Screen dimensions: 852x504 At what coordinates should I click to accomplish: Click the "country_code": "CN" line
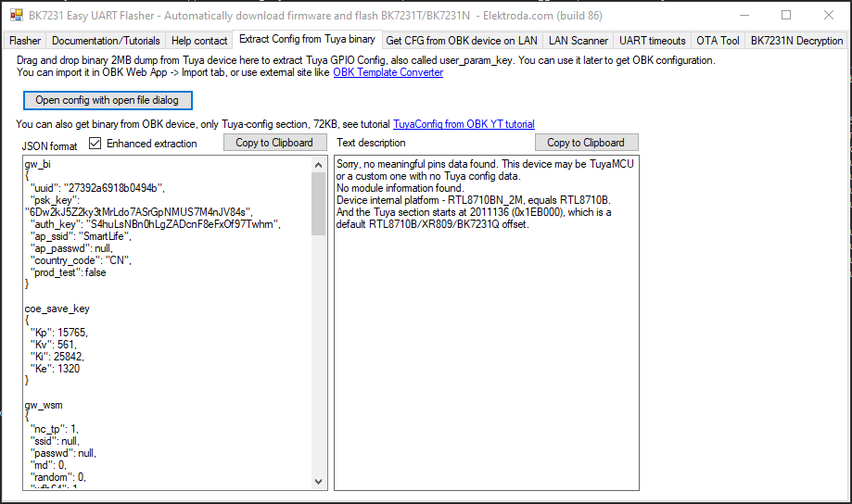pos(81,260)
